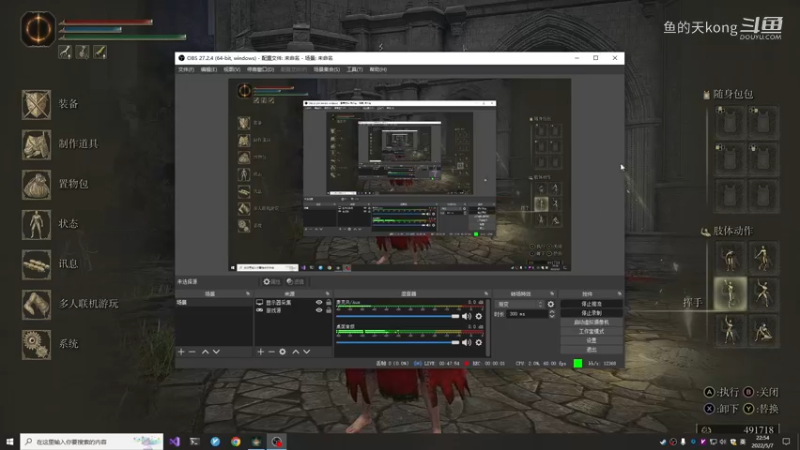This screenshot has width=800, height=450.
Task: Open OBS settings (设置) button
Action: click(591, 340)
